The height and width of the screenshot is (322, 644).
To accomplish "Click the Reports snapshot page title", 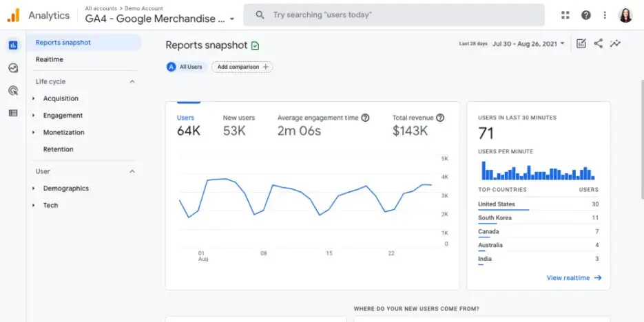I will click(x=207, y=45).
